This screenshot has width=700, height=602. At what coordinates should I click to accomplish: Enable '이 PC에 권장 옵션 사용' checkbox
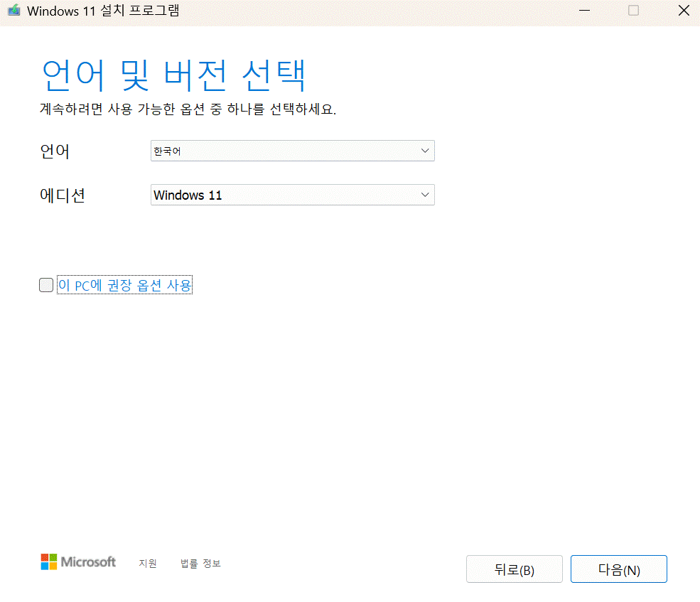pyautogui.click(x=46, y=285)
